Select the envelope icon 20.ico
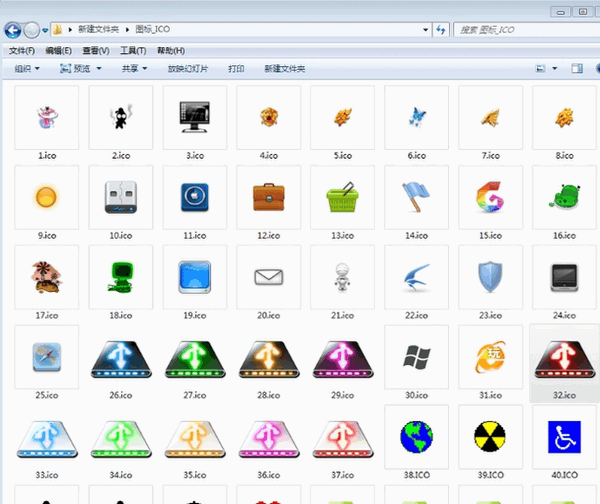The height and width of the screenshot is (504, 600). tap(268, 276)
